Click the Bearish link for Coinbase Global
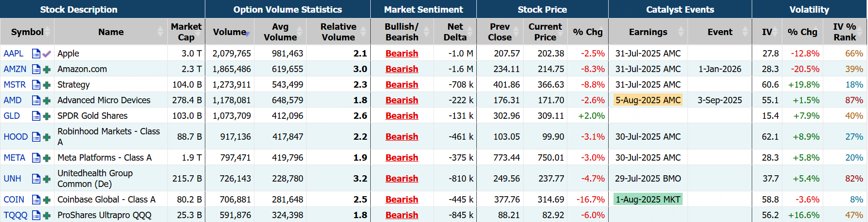 click(x=402, y=200)
